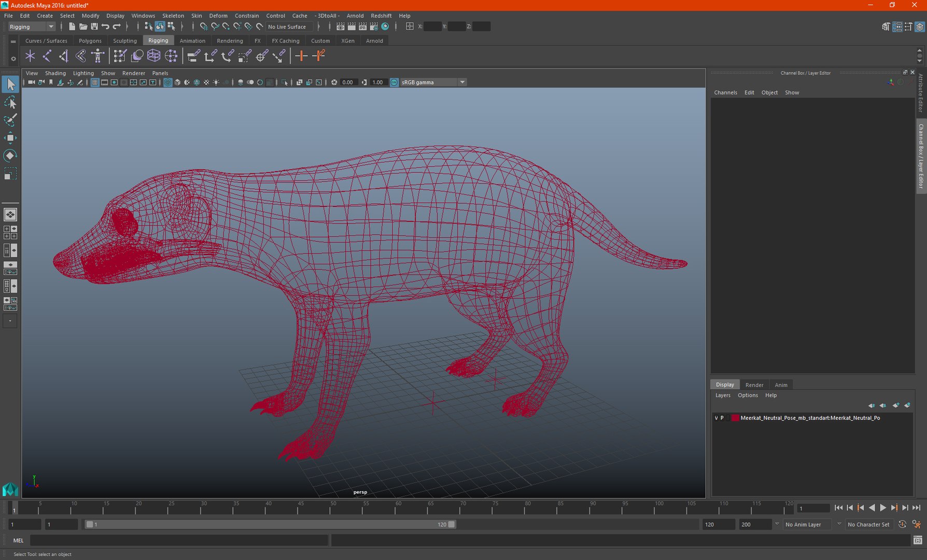Image resolution: width=927 pixels, height=560 pixels.
Task: Click the Parent Constraint shelf icon
Action: (x=194, y=56)
